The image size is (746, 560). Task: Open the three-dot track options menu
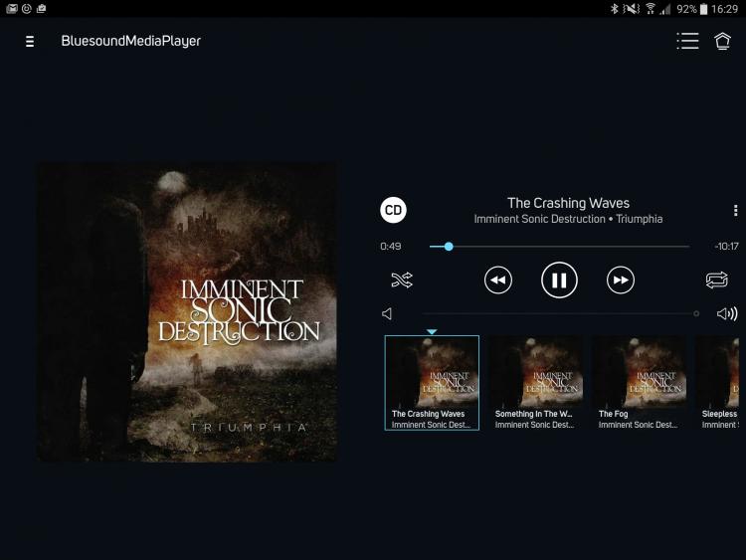pyautogui.click(x=735, y=210)
